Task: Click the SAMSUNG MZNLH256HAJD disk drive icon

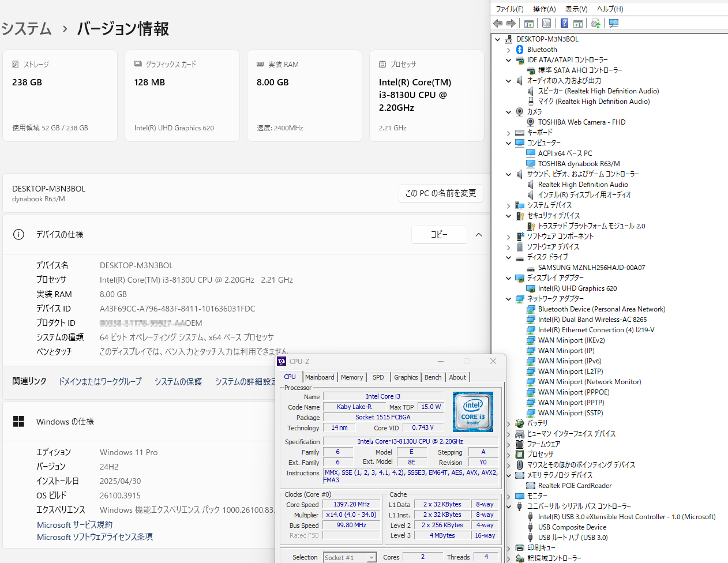Action: (531, 268)
